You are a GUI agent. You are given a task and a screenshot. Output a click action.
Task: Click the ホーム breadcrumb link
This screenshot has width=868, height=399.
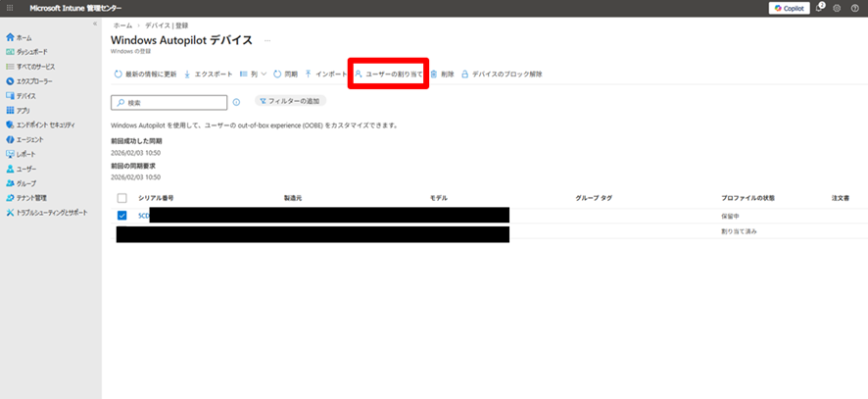121,25
